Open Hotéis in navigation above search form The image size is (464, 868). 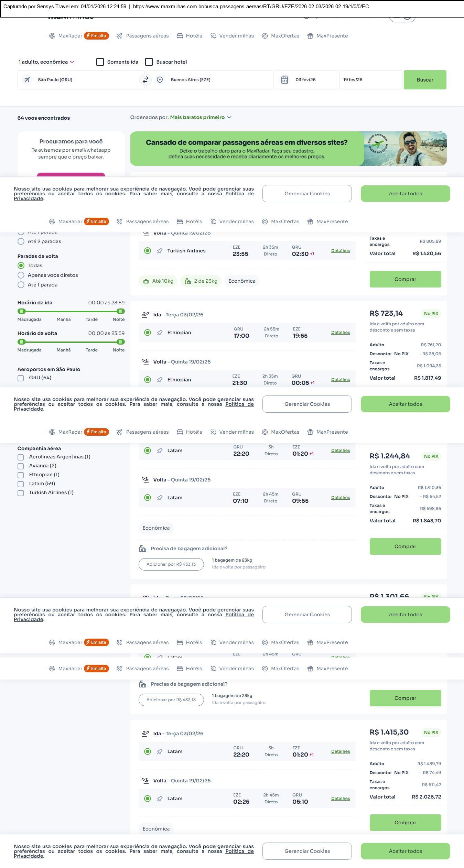point(190,36)
